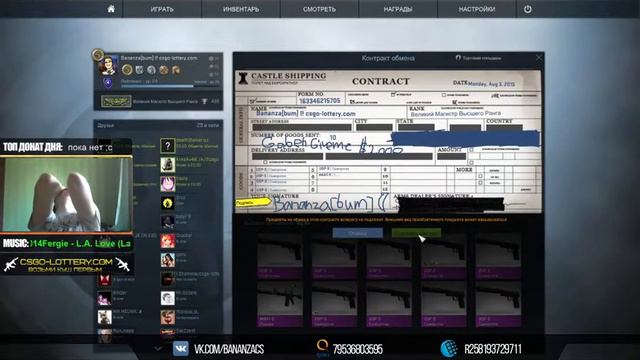Viewport: 640px width, 360px height.
Task: Select third weapon in bottom row
Action: pos(389,304)
